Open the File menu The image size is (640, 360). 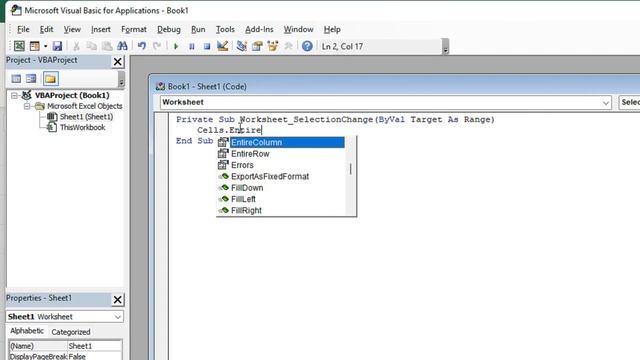click(x=23, y=29)
